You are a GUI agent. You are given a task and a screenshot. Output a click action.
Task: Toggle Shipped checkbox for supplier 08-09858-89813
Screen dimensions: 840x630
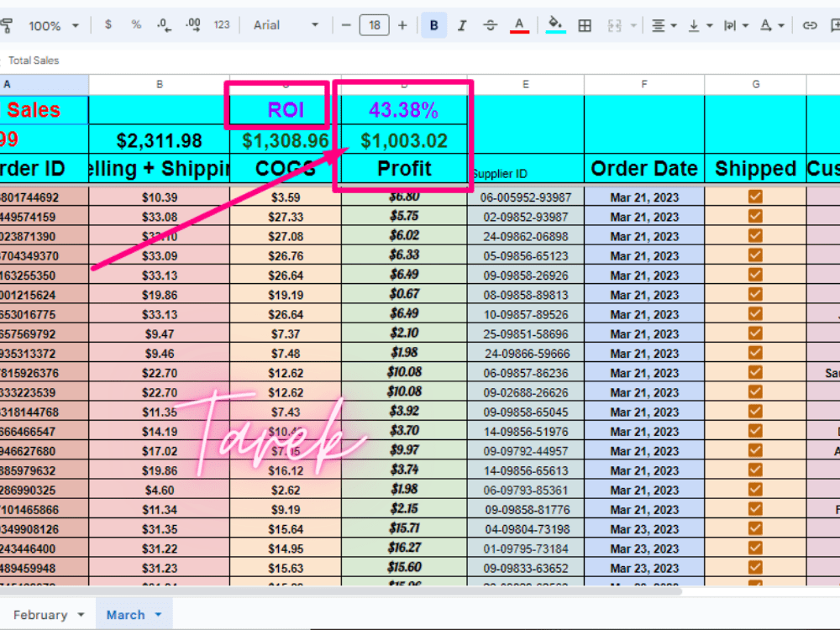[x=755, y=294]
